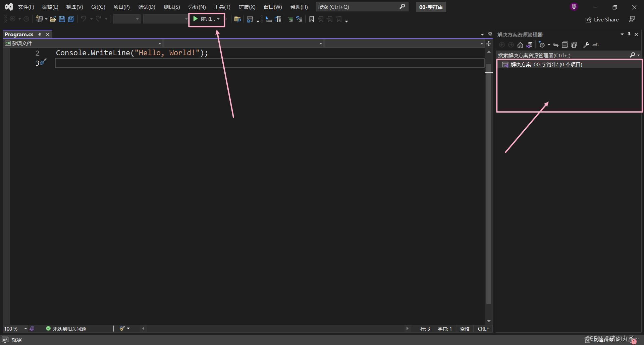Click the editor settings gear icon
The height and width of the screenshot is (345, 644).
click(490, 34)
